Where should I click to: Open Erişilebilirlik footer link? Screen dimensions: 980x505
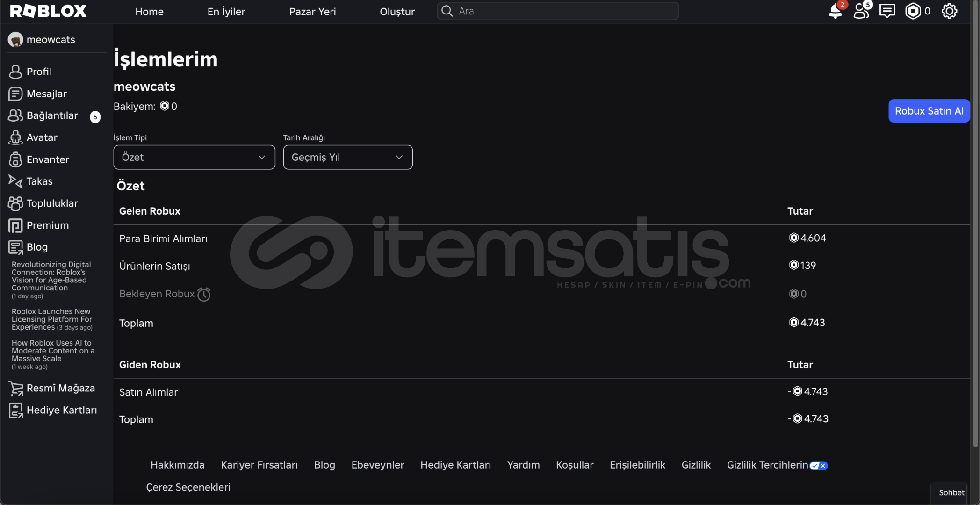click(637, 465)
